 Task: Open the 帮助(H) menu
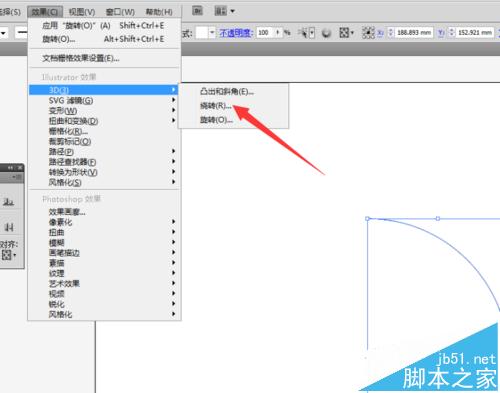pyautogui.click(x=159, y=12)
